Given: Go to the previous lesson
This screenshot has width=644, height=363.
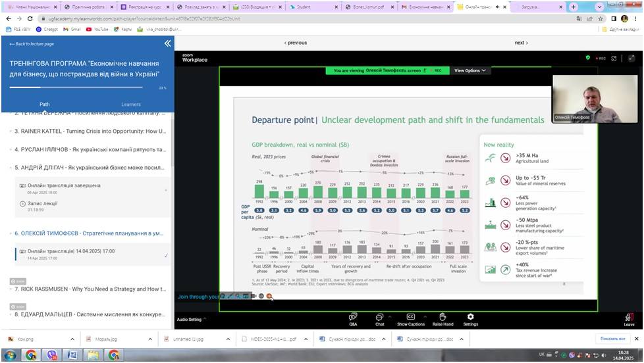Looking at the screenshot, I should 296,43.
